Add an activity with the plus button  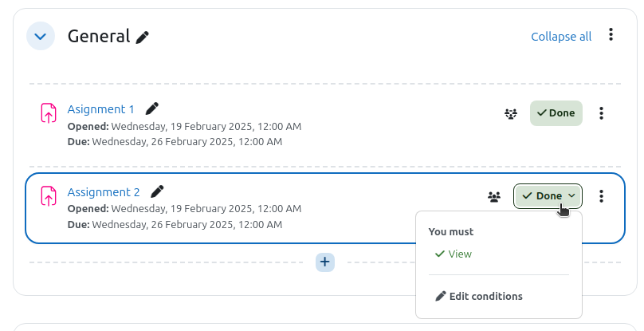pyautogui.click(x=325, y=262)
